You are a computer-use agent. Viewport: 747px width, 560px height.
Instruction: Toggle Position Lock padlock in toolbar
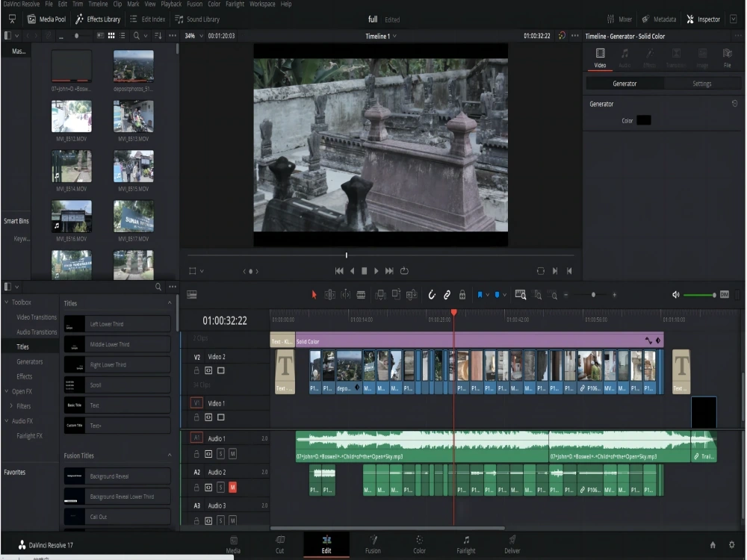tap(462, 295)
